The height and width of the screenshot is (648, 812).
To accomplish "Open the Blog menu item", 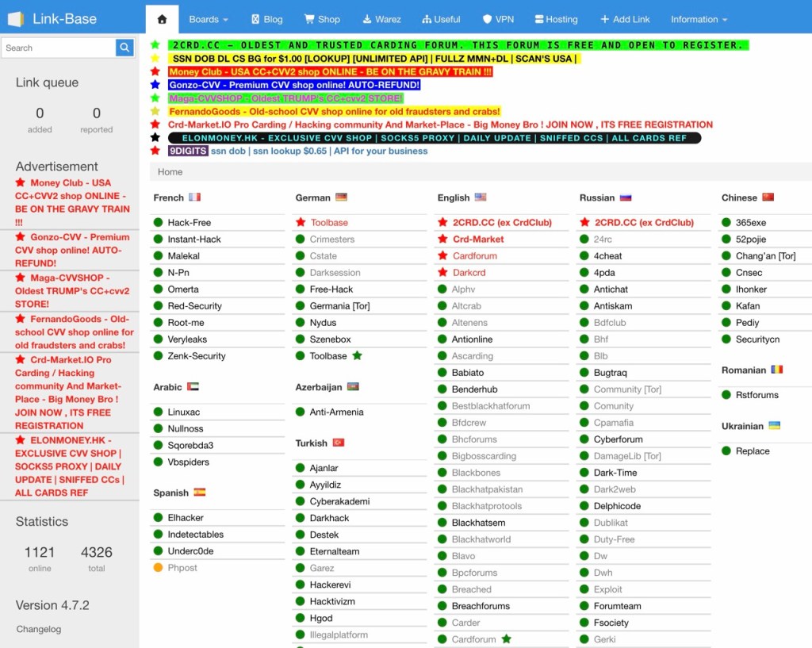I will coord(266,20).
